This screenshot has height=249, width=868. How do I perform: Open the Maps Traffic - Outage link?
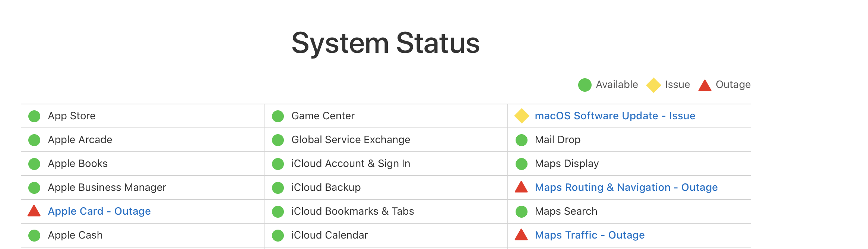click(x=589, y=235)
